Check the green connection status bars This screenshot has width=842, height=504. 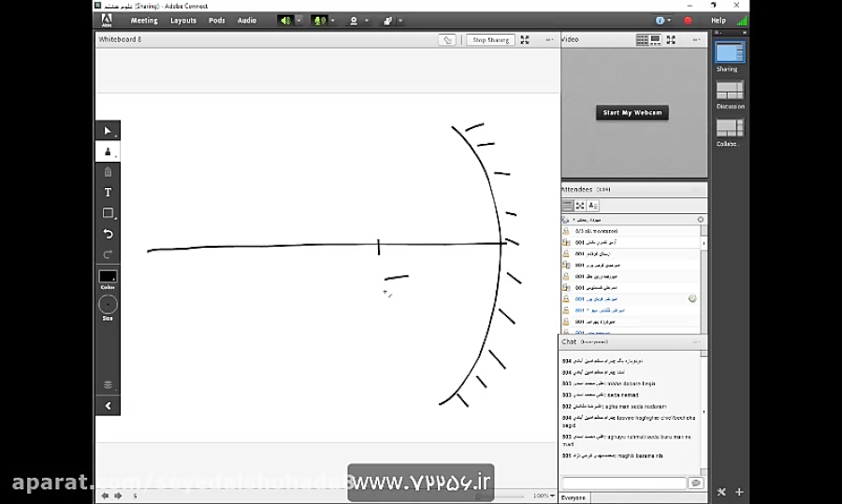[x=742, y=21]
